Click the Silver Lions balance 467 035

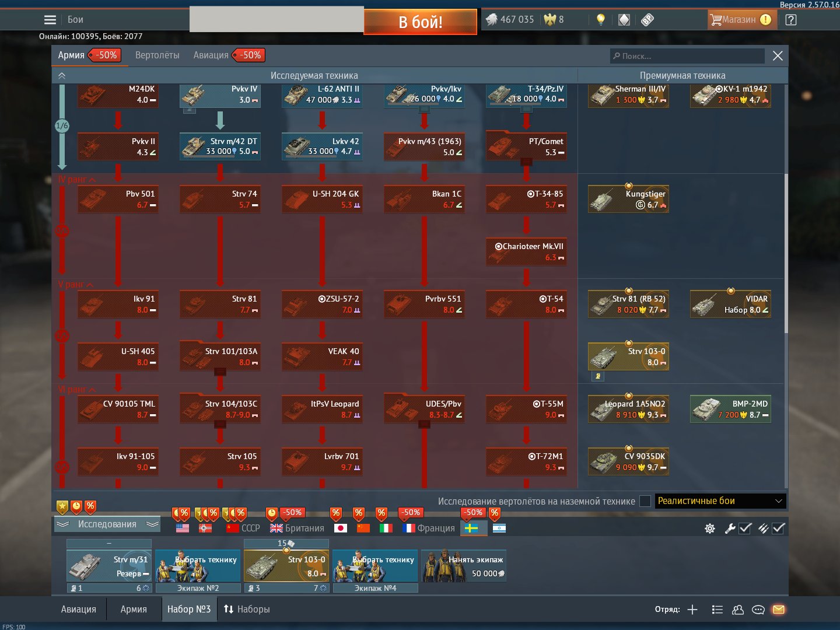(510, 20)
